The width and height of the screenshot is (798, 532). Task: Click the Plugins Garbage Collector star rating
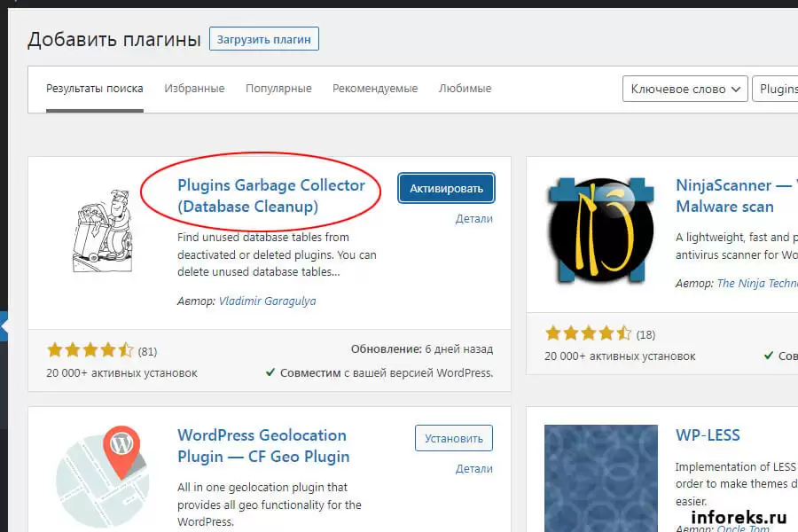pos(90,350)
